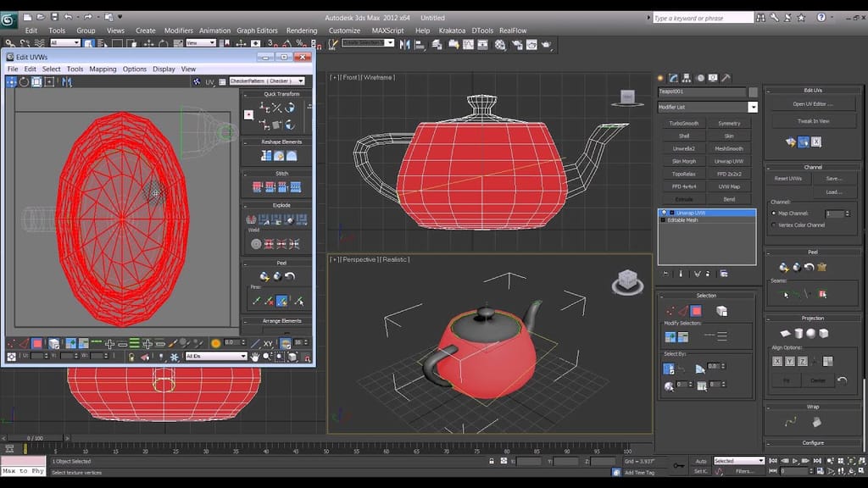Screen dimensions: 868x488
Task: Open the UV Editor from Edit UVs rollout
Action: click(x=814, y=103)
